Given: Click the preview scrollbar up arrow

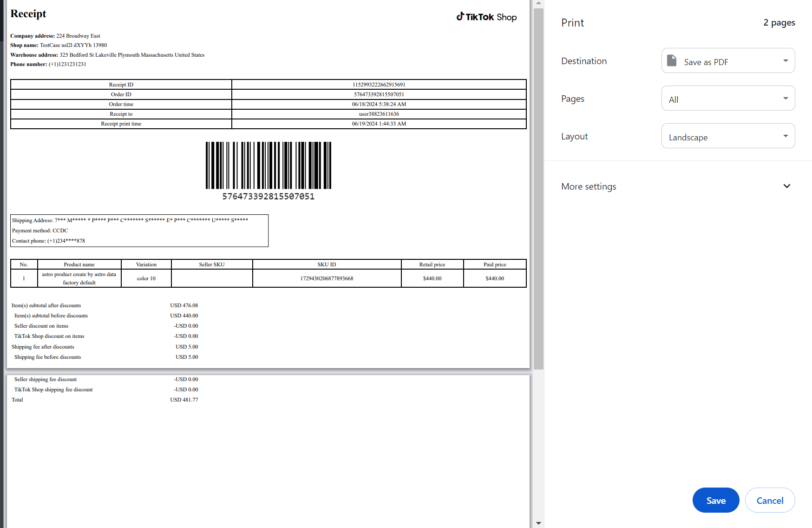Looking at the screenshot, I should click(538, 3).
